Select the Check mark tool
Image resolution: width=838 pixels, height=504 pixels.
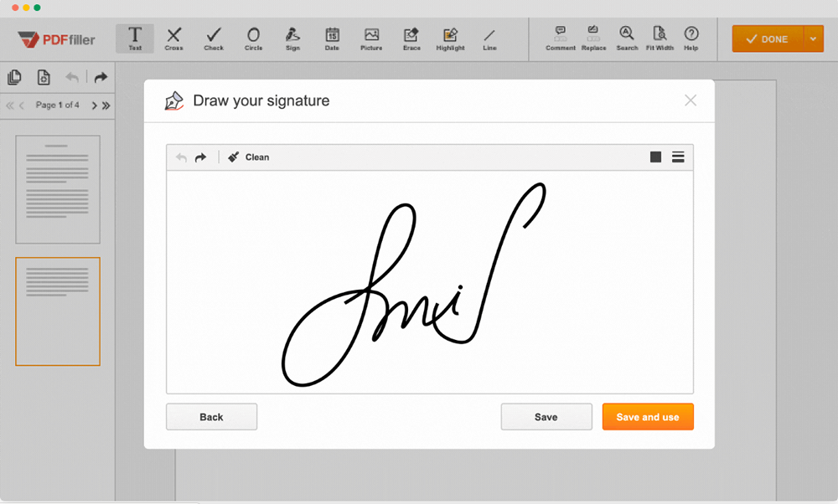(x=214, y=39)
